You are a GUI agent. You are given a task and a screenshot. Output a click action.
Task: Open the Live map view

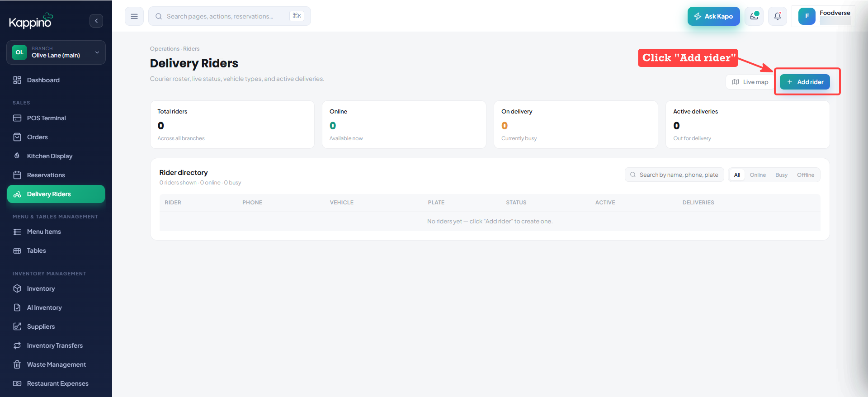click(x=750, y=82)
